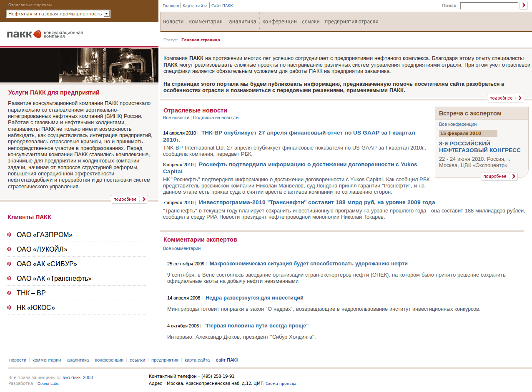Open the Карта сайта link at the top

[194, 6]
